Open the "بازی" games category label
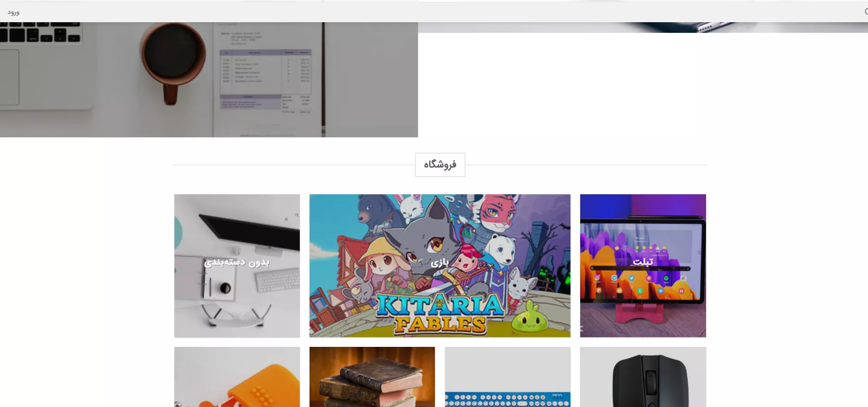Viewport: 868px width, 407px height. click(440, 263)
